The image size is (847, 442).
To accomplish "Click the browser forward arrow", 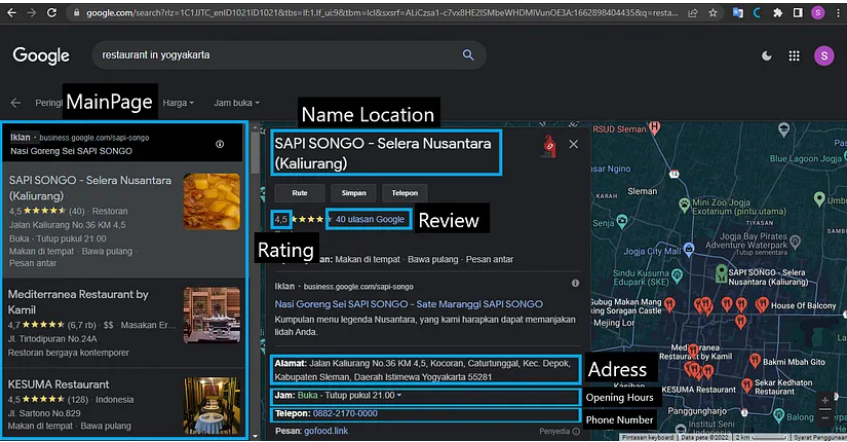I will click(31, 12).
